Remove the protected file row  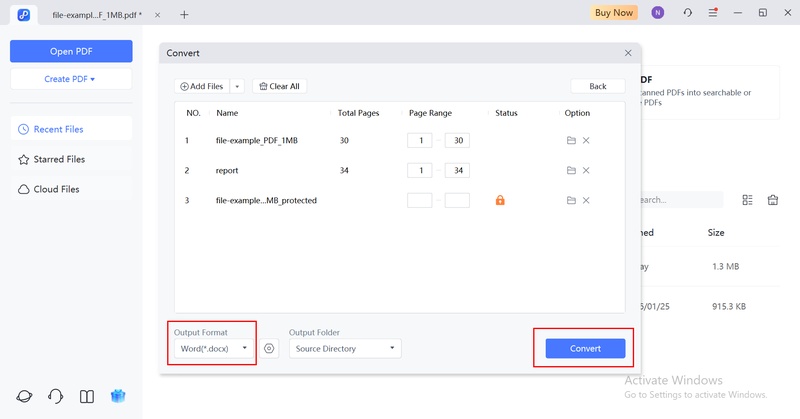pyautogui.click(x=586, y=200)
